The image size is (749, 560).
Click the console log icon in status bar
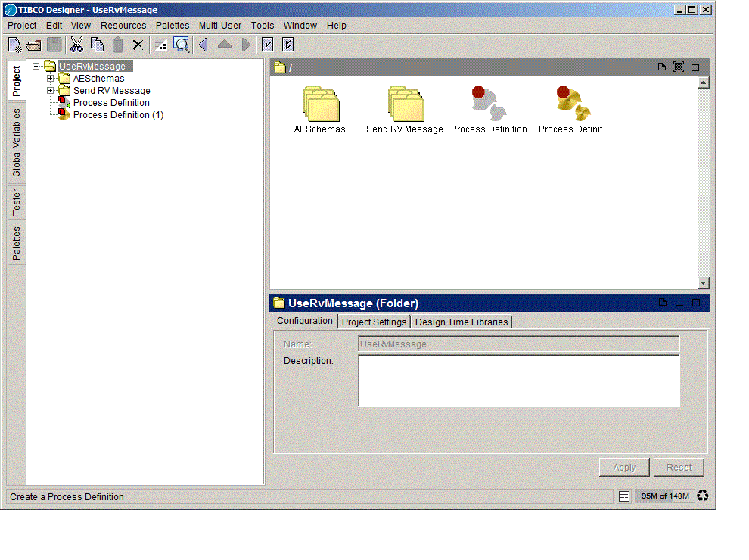tap(624, 496)
